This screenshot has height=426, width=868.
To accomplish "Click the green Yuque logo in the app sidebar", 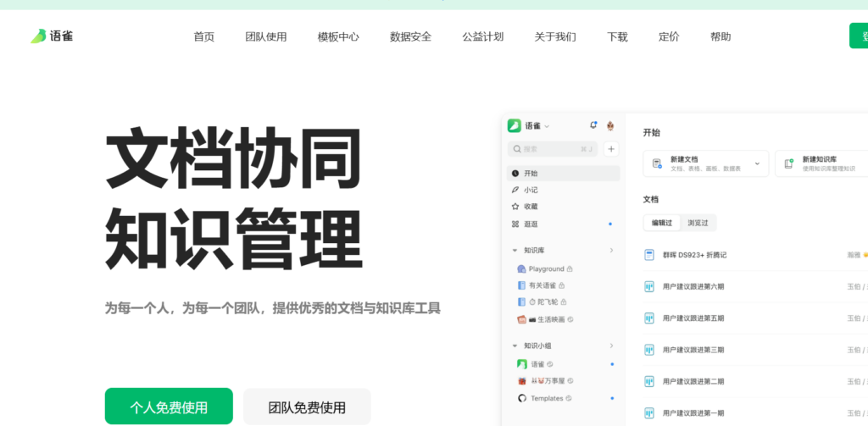I will tap(515, 126).
